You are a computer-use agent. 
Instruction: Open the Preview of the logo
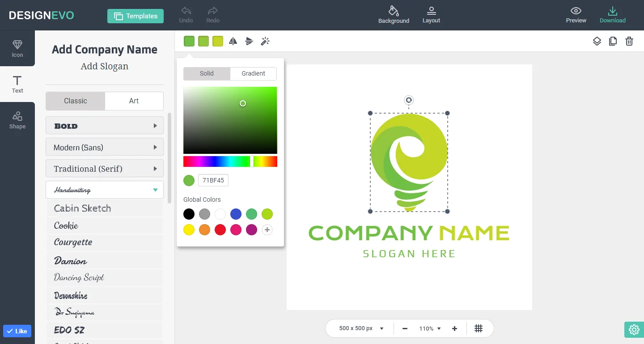576,15
